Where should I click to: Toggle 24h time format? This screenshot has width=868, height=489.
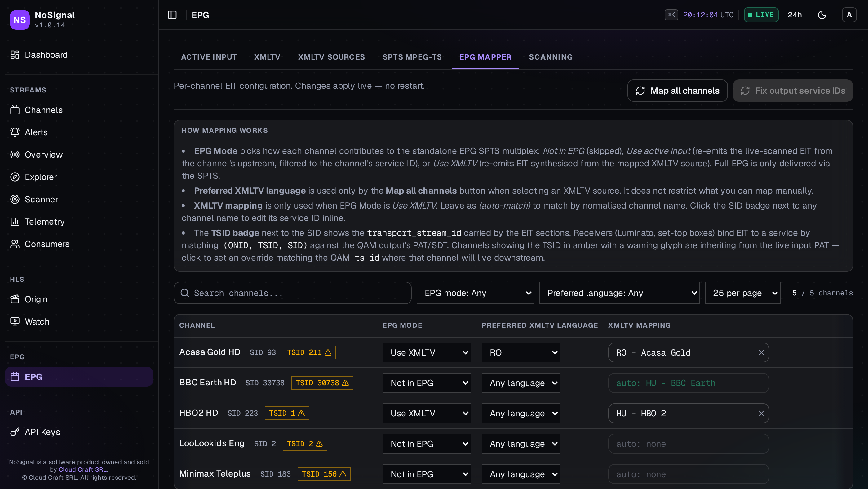pos(795,15)
